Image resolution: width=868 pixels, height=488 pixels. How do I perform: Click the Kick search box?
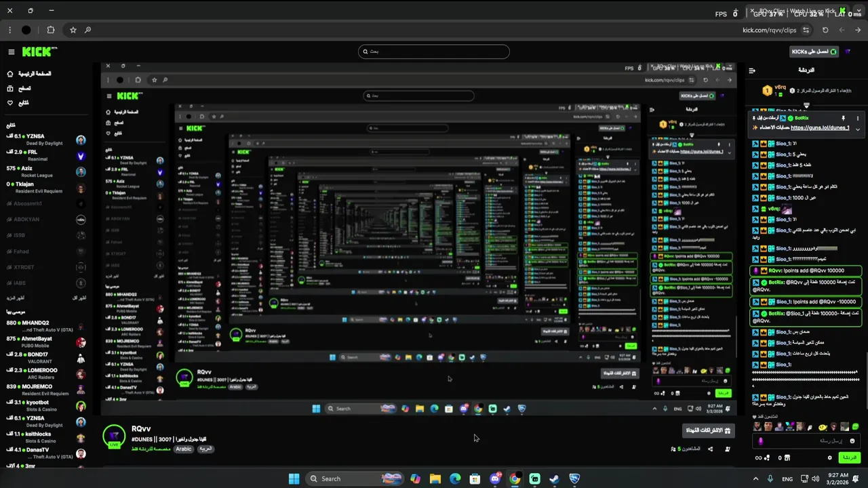(x=434, y=52)
